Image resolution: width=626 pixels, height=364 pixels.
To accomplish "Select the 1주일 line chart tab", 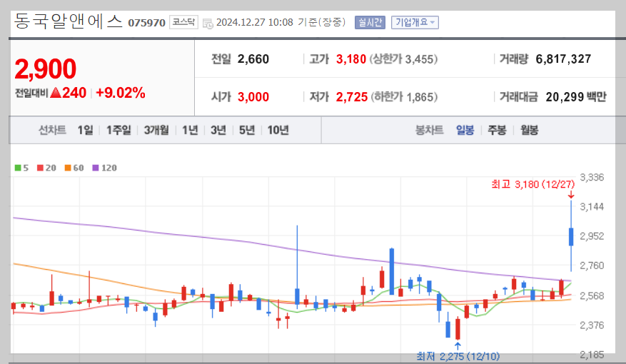I will click(x=118, y=130).
